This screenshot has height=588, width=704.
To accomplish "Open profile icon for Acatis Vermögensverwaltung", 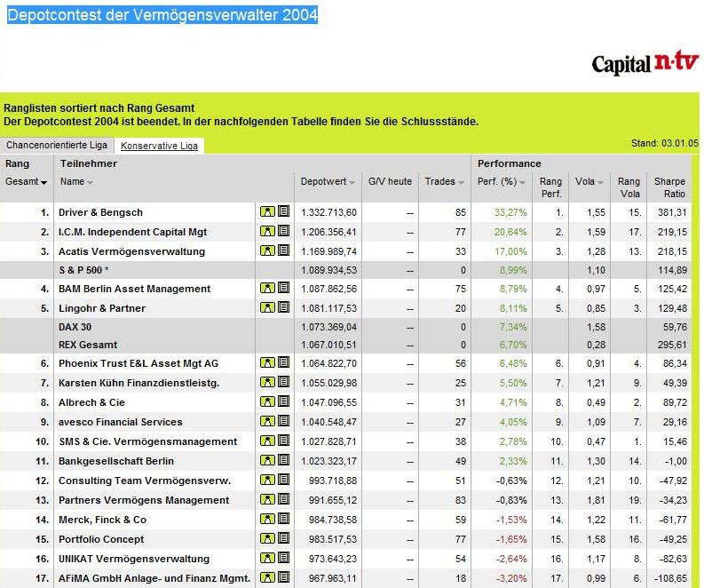I will (x=267, y=250).
